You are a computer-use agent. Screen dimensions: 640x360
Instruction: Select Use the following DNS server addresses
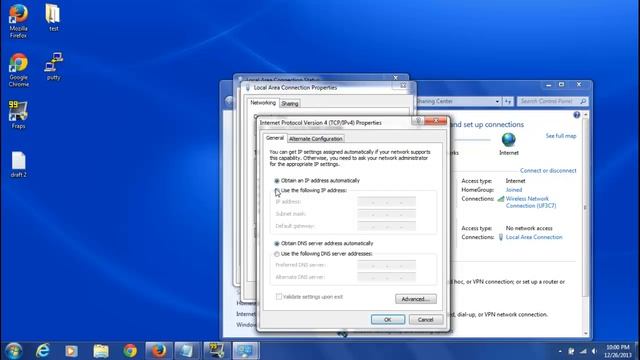click(x=323, y=254)
